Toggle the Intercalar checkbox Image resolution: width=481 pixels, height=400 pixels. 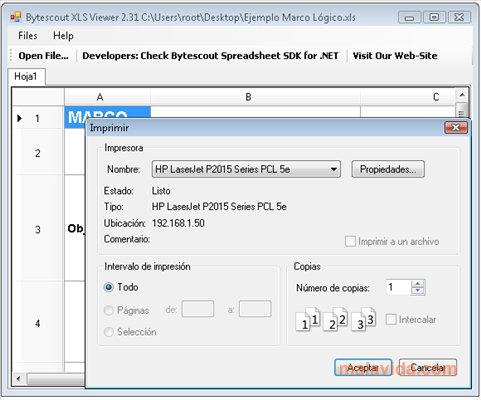click(391, 319)
